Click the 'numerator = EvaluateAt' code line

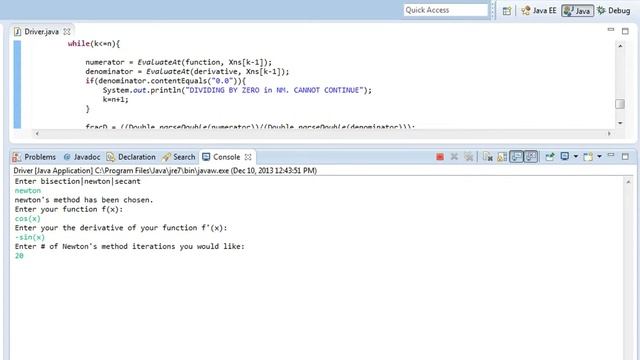point(178,62)
